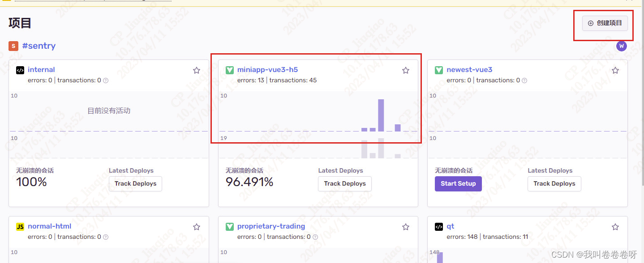Click the internal project platform icon
The width and height of the screenshot is (644, 263).
point(20,70)
